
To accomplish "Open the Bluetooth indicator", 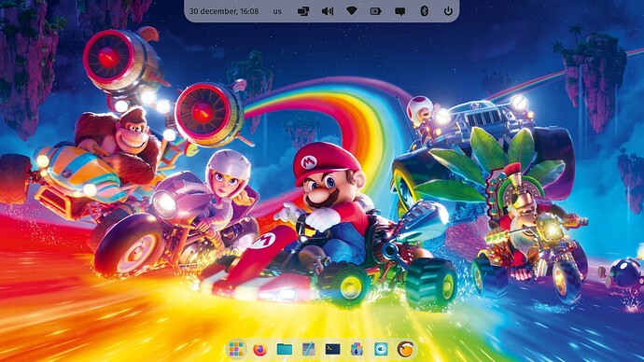I will (x=425, y=11).
